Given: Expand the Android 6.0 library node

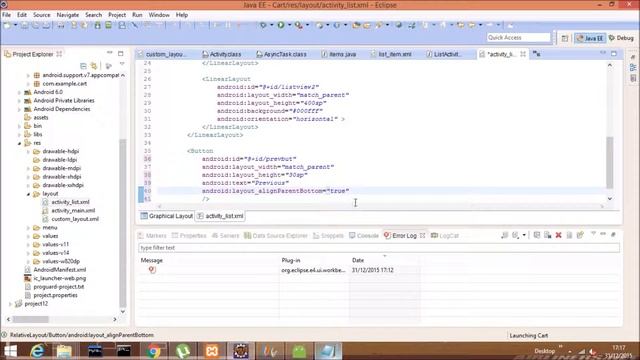Looking at the screenshot, I should [19, 92].
